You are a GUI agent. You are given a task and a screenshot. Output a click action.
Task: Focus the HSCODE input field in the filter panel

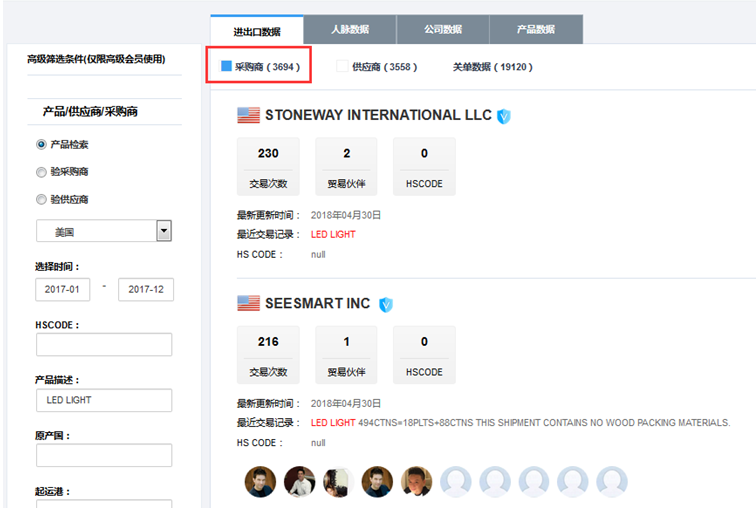(104, 345)
